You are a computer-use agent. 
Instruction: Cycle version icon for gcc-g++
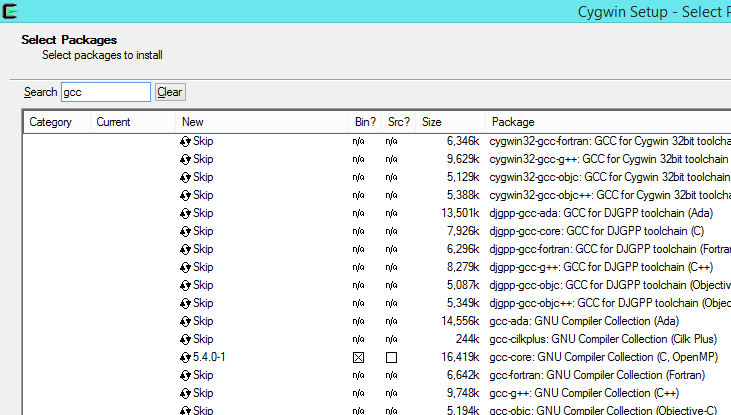point(186,394)
